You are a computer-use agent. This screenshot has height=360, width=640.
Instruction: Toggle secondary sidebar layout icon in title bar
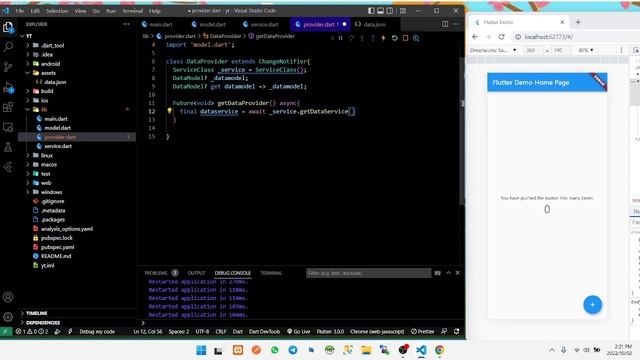[x=390, y=11]
